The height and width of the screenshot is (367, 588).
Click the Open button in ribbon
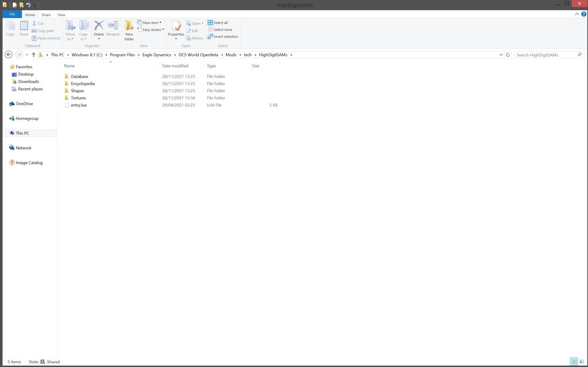click(x=195, y=24)
